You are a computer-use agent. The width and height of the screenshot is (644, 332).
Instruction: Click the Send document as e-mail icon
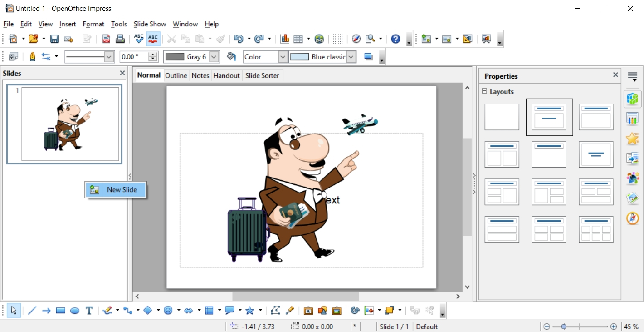[x=68, y=39]
